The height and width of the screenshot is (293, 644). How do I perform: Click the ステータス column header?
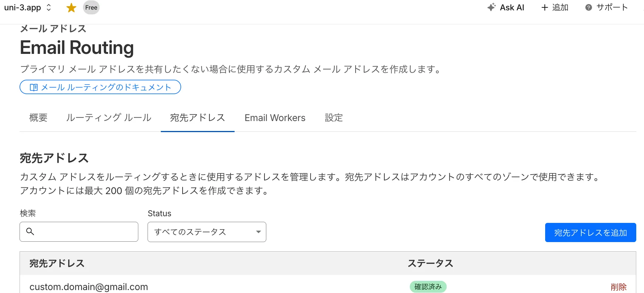point(430,263)
